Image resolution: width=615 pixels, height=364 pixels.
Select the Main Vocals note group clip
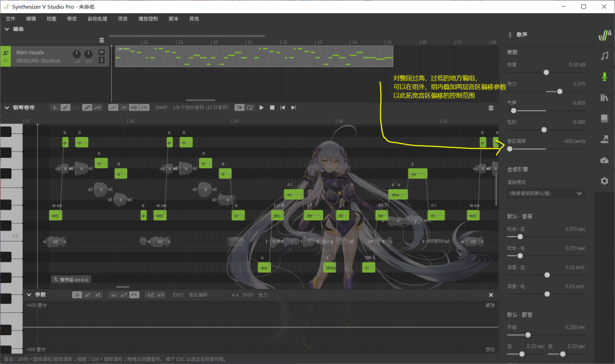(x=254, y=56)
